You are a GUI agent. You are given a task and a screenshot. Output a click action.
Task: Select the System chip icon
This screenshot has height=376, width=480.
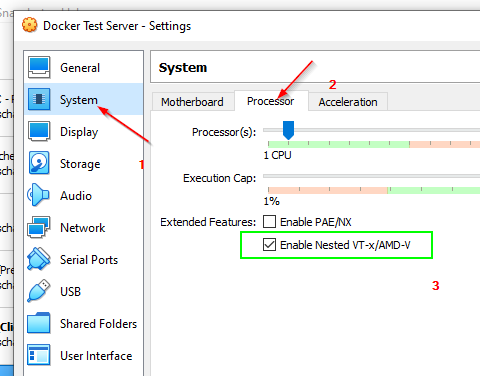(x=39, y=99)
